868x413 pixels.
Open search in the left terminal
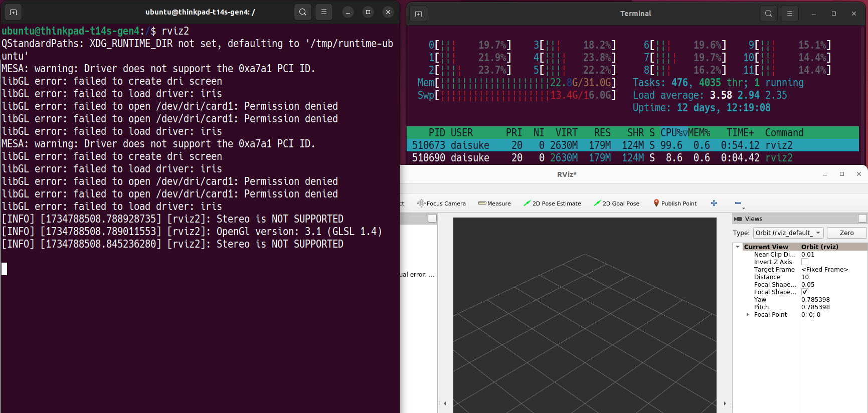tap(303, 12)
